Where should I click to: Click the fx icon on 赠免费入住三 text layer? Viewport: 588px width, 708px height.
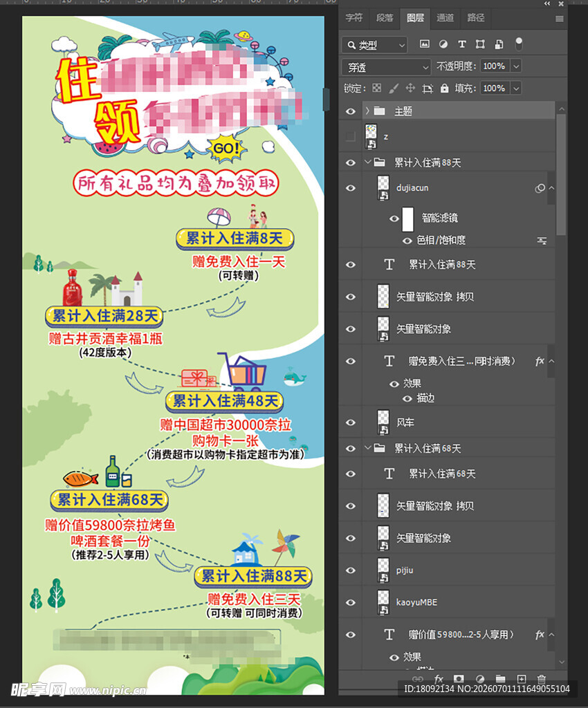tap(539, 361)
